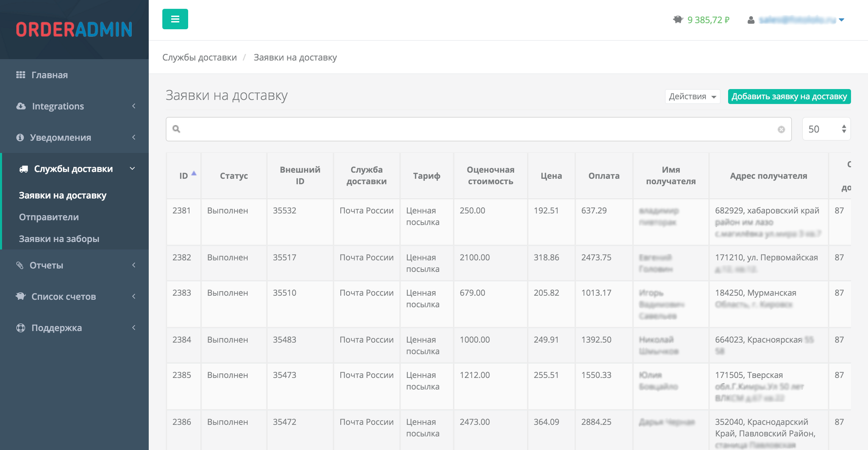This screenshot has height=450, width=868.
Task: Open the Главная dashboard menu item
Action: pyautogui.click(x=50, y=75)
